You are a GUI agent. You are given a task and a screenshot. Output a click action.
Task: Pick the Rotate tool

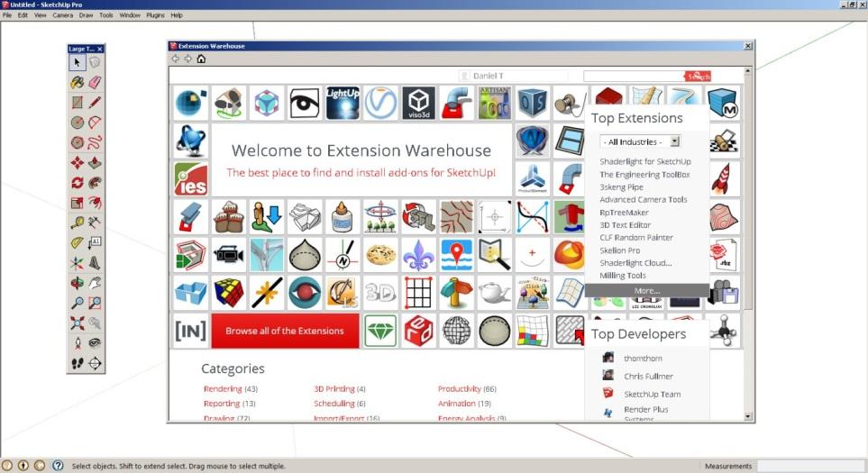[x=77, y=183]
